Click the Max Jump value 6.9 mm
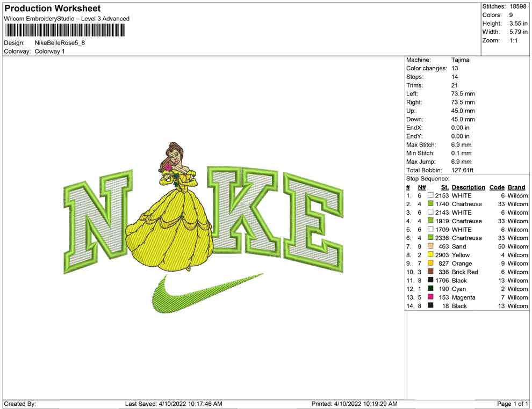 [462, 162]
